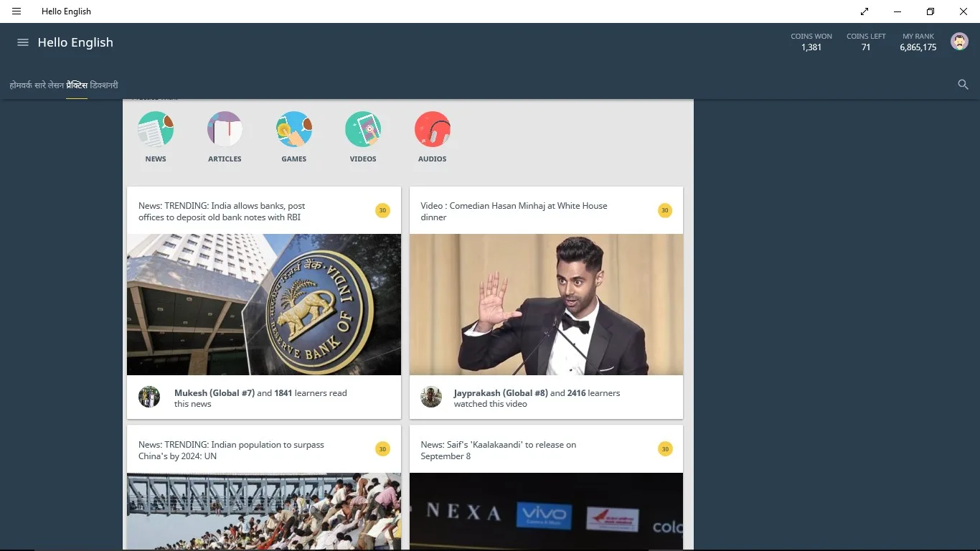Click the Coins Left value 71

866,47
